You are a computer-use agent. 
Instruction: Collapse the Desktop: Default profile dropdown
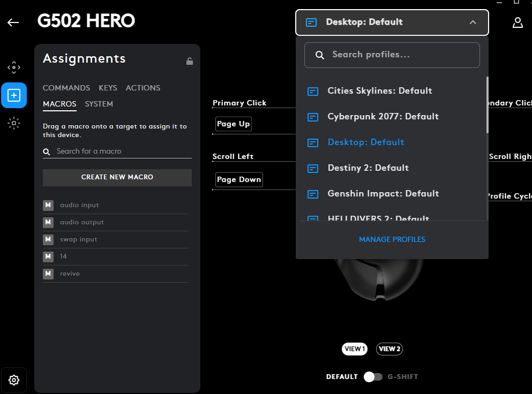click(392, 22)
